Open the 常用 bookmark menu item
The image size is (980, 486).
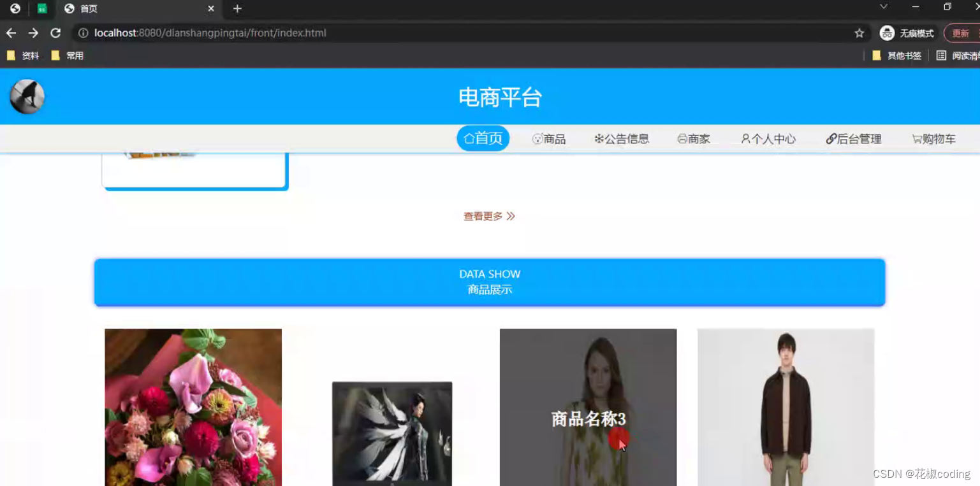68,55
